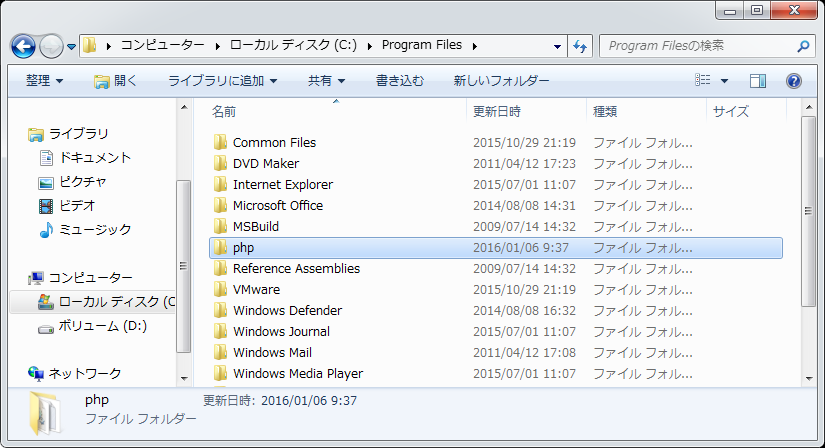Open the ボリューム (D:) drive

coord(102,326)
